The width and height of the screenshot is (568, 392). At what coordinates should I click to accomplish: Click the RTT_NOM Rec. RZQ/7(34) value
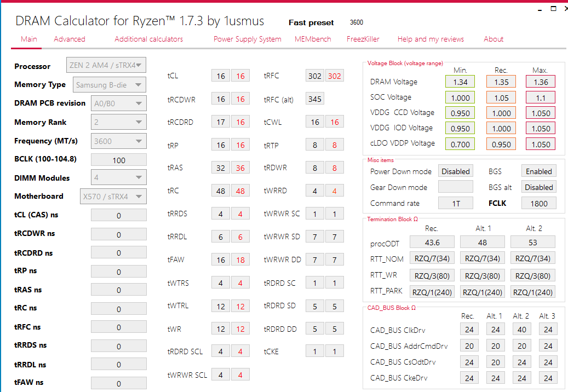(x=432, y=258)
